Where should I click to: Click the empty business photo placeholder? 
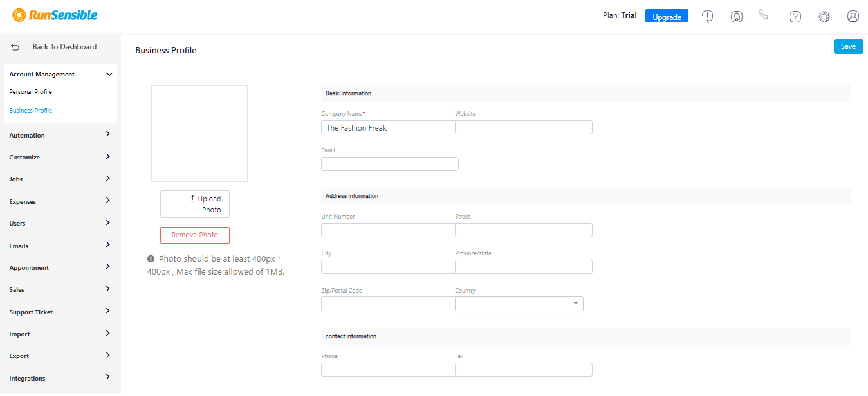click(199, 134)
